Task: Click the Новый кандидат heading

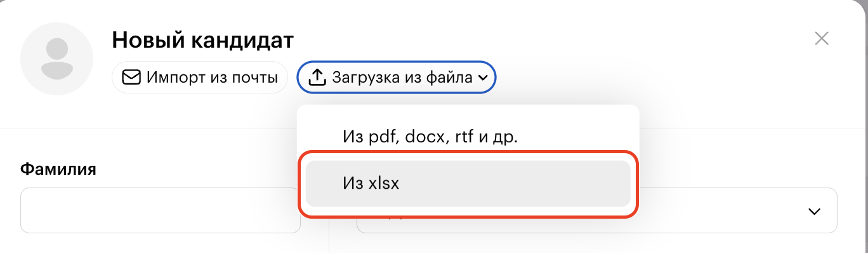Action: (203, 40)
